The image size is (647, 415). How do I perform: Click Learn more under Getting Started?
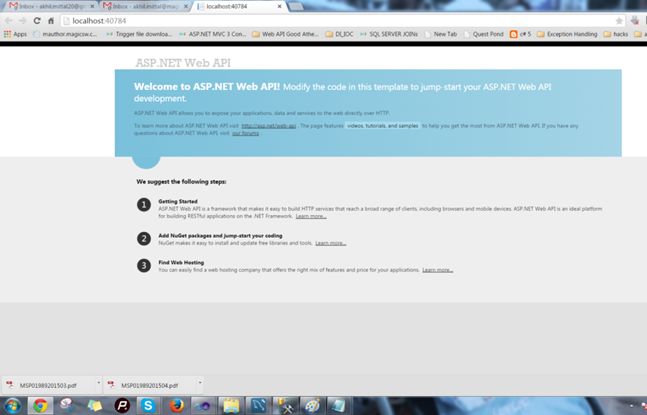click(x=311, y=216)
